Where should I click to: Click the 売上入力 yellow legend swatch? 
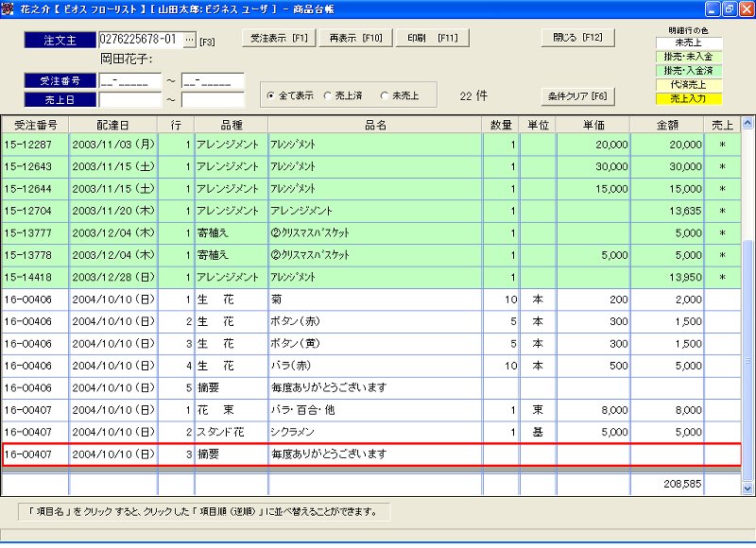tap(689, 99)
